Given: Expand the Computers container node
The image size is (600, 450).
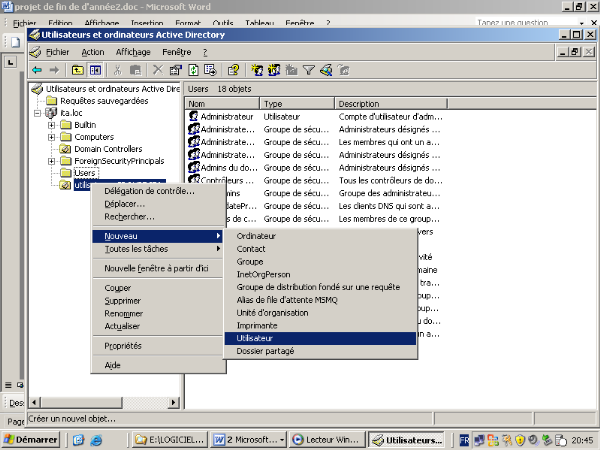Looking at the screenshot, I should [x=51, y=137].
